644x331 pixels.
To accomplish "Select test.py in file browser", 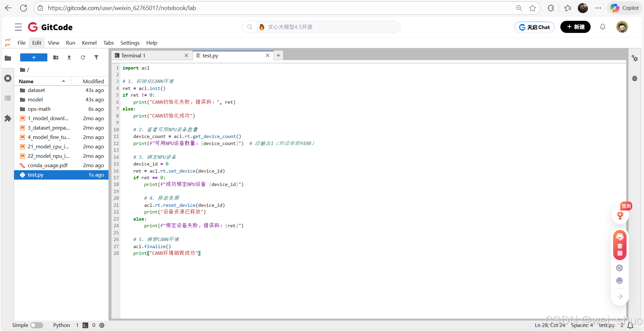I will pos(61,175).
